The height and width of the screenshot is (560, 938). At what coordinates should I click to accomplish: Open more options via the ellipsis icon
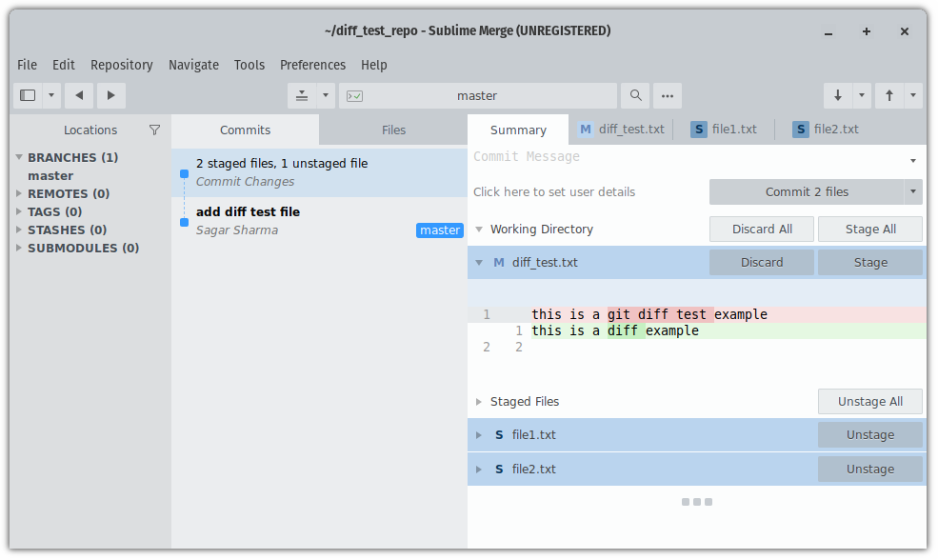click(667, 95)
